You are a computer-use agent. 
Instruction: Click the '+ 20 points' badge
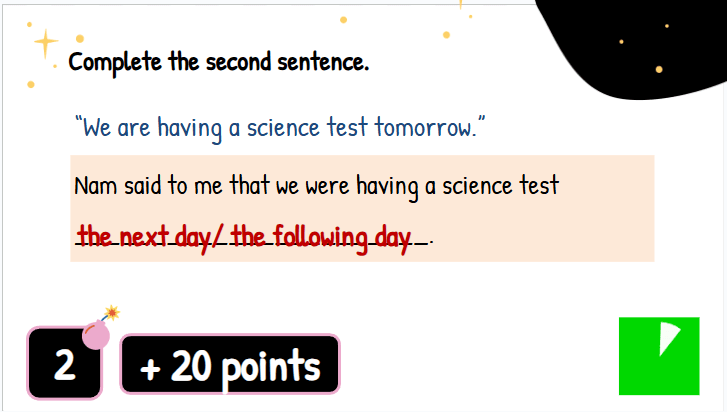point(230,364)
